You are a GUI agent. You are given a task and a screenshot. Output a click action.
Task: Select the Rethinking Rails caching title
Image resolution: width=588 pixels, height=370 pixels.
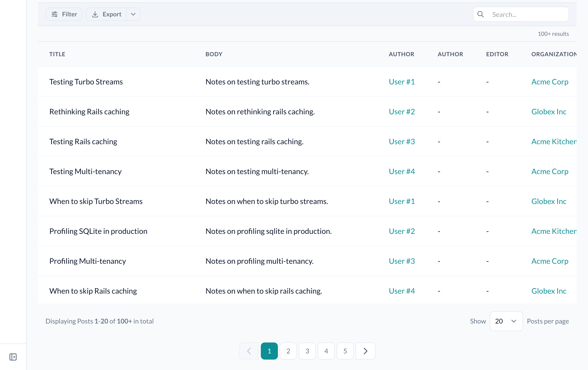pyautogui.click(x=89, y=111)
